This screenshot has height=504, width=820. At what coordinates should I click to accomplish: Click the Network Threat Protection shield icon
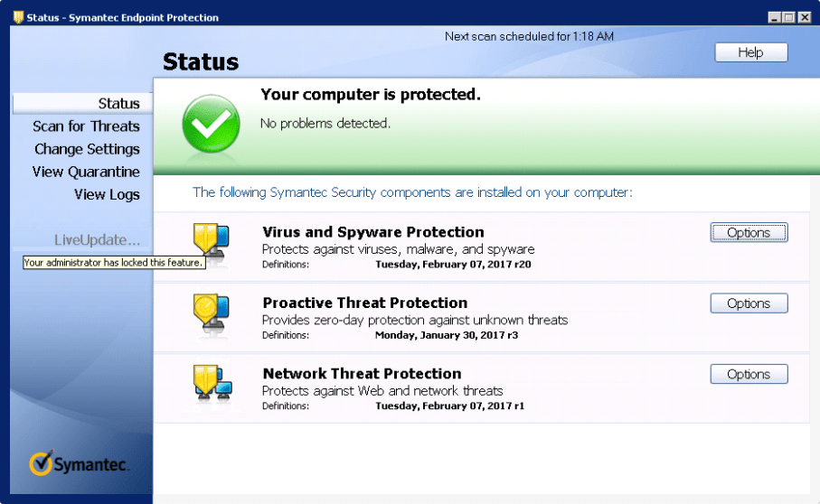click(212, 383)
